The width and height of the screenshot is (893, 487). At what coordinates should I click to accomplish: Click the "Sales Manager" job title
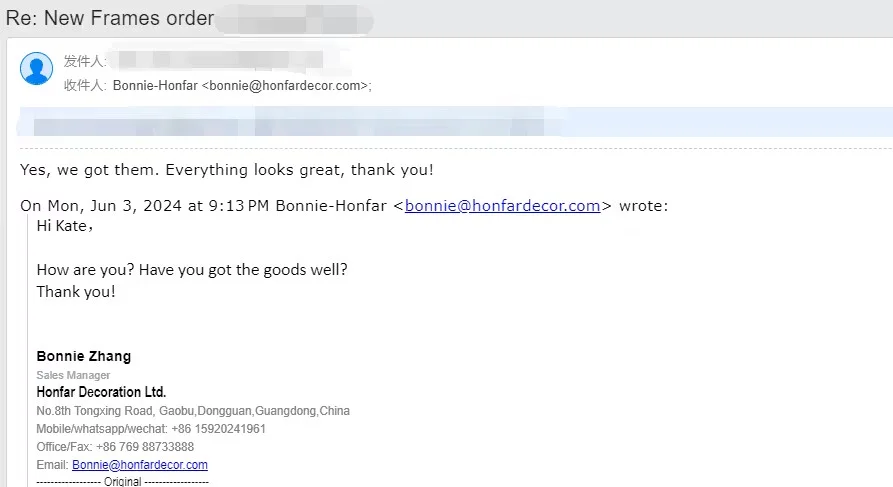(x=73, y=375)
